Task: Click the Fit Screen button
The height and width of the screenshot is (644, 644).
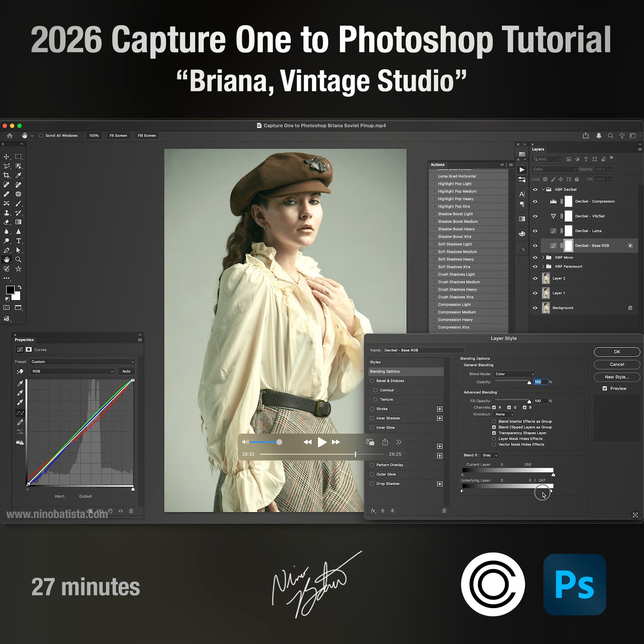Action: point(118,136)
